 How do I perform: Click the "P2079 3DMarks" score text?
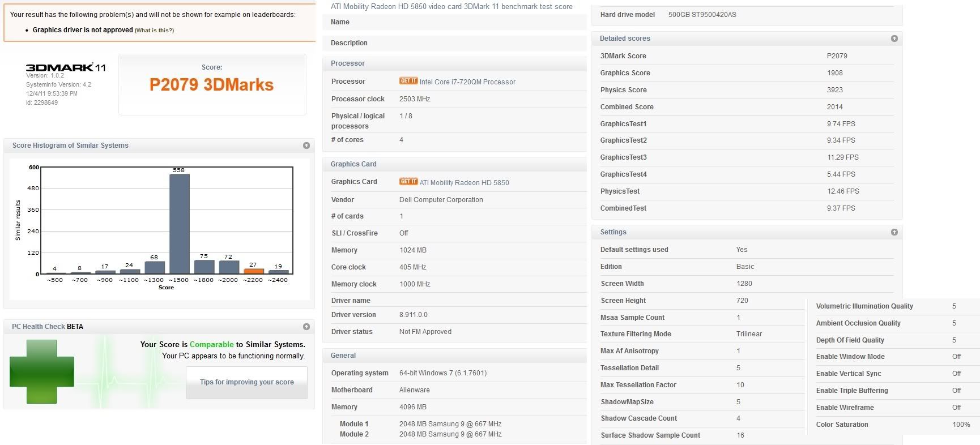211,85
